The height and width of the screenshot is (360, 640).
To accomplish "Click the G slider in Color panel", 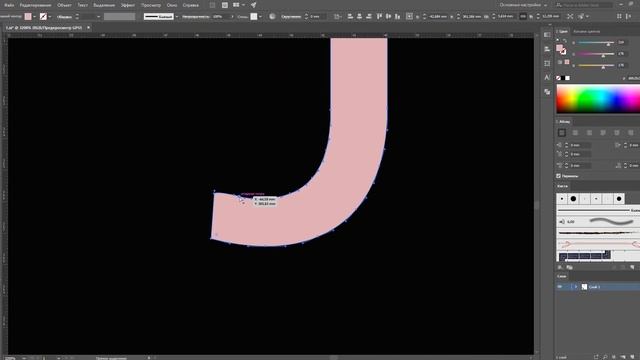I will [596, 54].
